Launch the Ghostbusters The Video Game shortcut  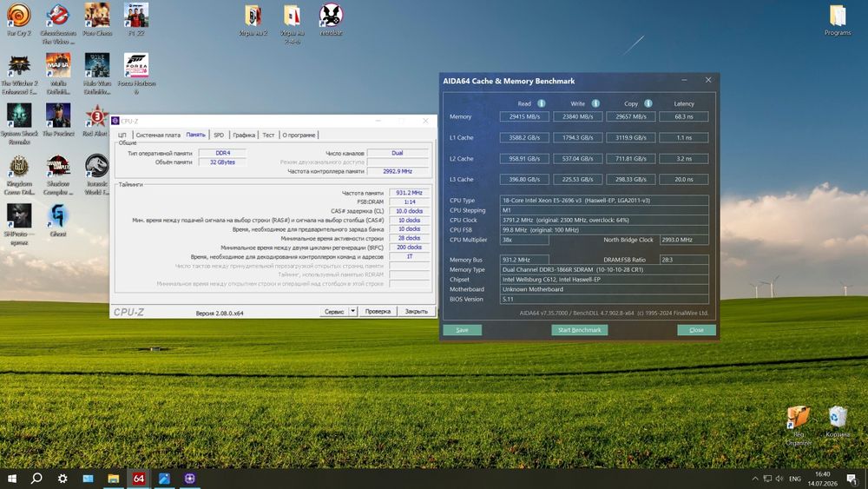[58, 24]
